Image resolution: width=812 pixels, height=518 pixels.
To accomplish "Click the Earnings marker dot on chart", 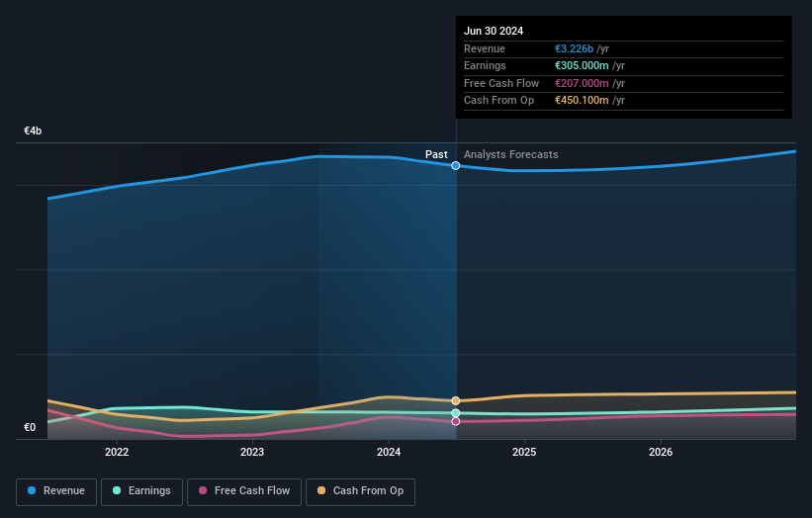I will click(x=456, y=413).
